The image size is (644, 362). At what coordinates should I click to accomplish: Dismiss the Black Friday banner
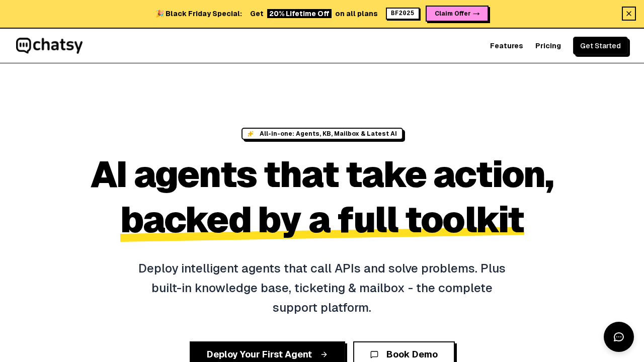pyautogui.click(x=628, y=14)
